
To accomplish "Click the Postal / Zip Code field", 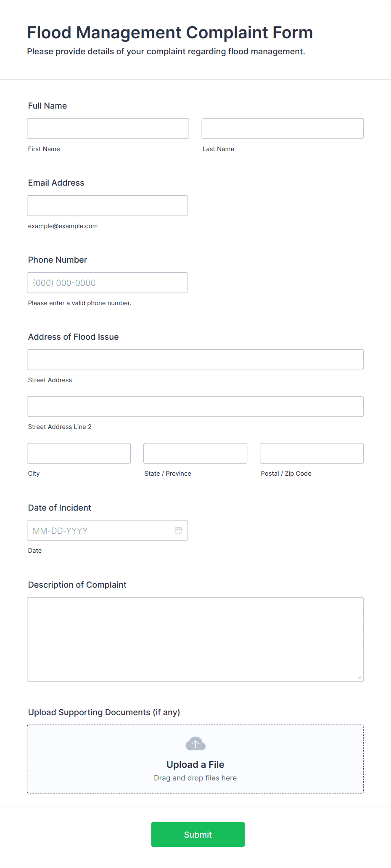I will pyautogui.click(x=312, y=453).
